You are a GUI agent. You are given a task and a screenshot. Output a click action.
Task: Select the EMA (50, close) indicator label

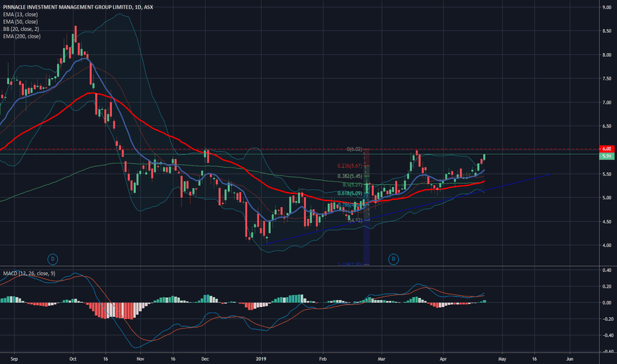(21, 22)
